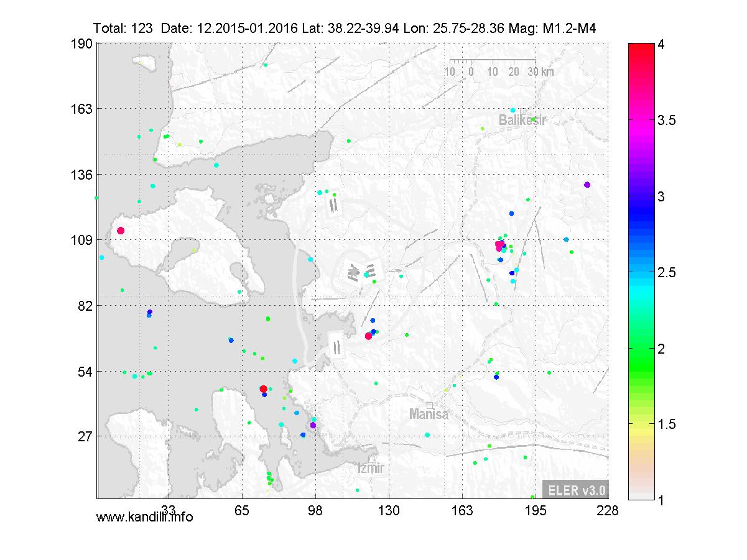The height and width of the screenshot is (560, 747).
Task: Select the green marker at bottom edge near 195
Action: (x=532, y=497)
